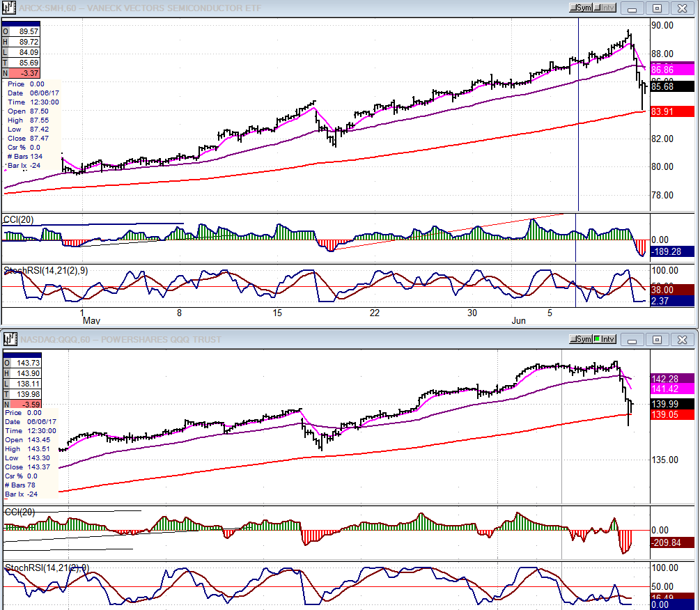The height and width of the screenshot is (610, 700).
Task: Click the black 85.68 last price label
Action: pyautogui.click(x=672, y=86)
